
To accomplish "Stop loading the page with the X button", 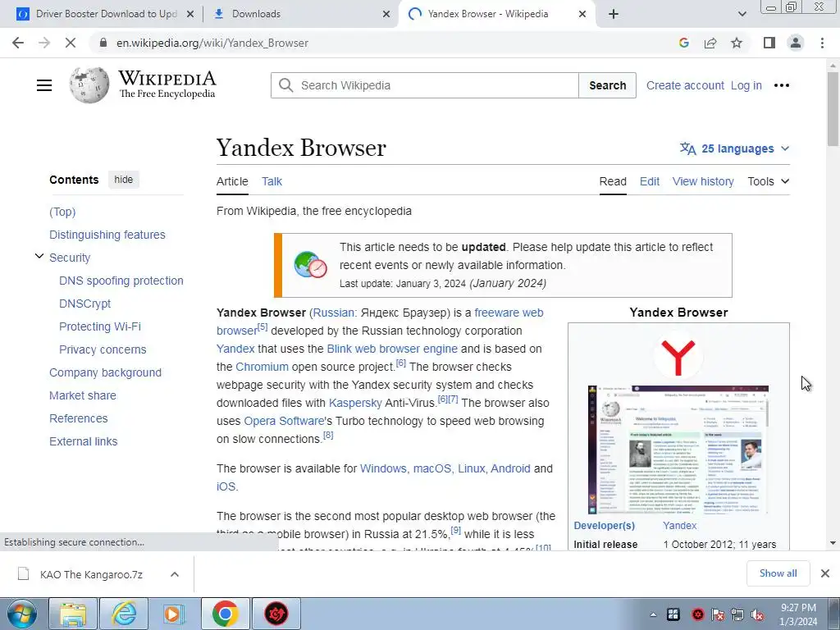I will point(71,43).
